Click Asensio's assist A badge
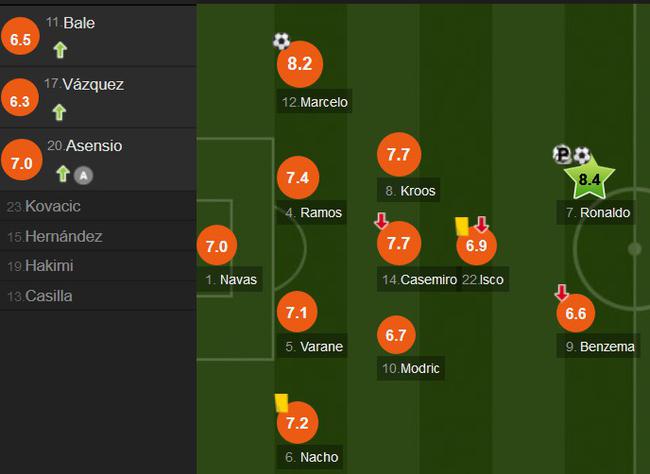Image resolution: width=650 pixels, height=474 pixels. tap(83, 176)
